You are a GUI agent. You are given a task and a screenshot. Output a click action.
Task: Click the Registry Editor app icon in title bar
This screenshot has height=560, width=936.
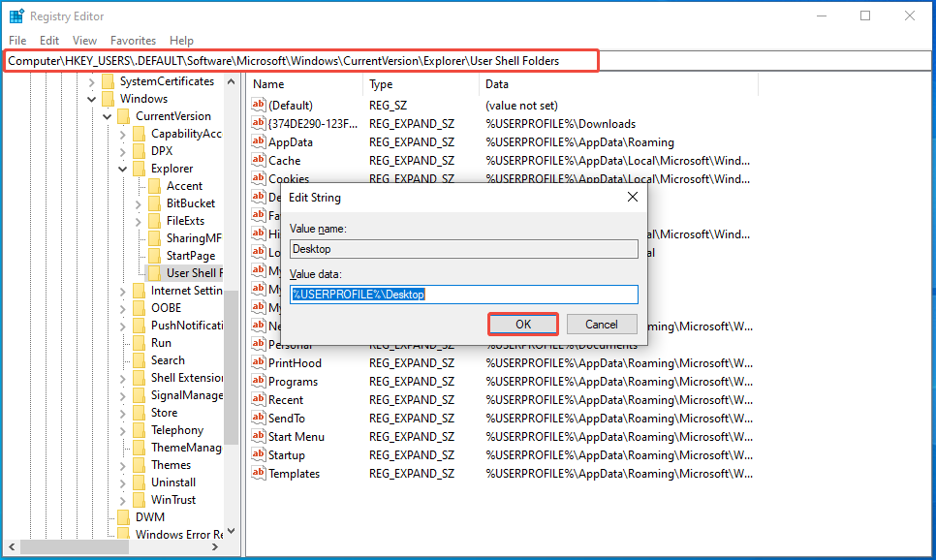pos(16,16)
